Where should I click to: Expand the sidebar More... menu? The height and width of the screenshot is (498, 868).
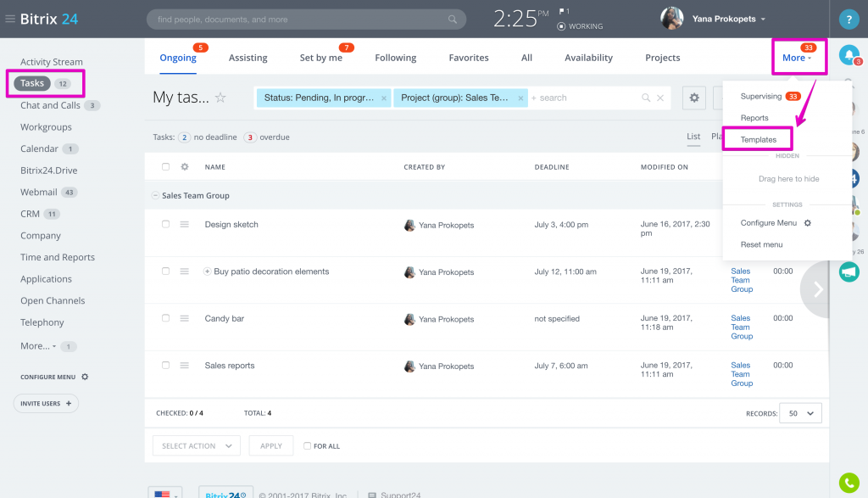[38, 345]
